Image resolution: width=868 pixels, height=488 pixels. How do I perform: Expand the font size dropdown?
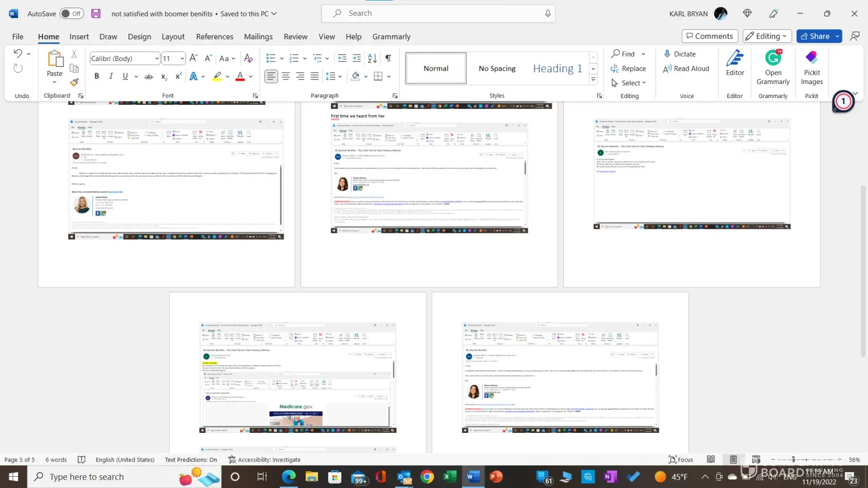pyautogui.click(x=182, y=59)
